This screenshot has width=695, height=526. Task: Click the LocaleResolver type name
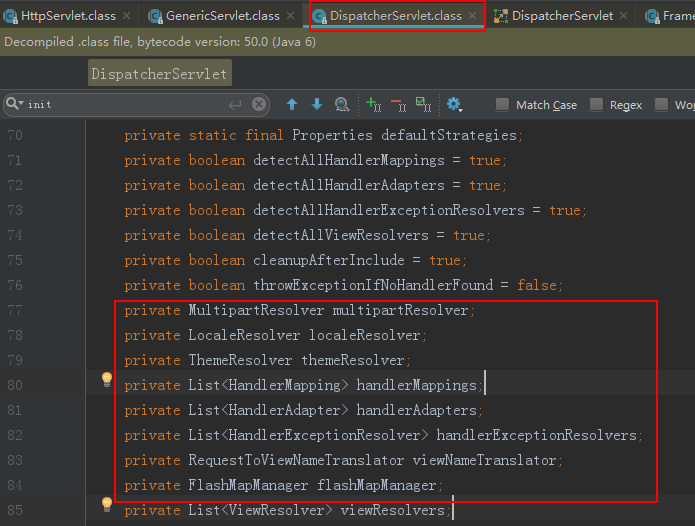(x=244, y=335)
